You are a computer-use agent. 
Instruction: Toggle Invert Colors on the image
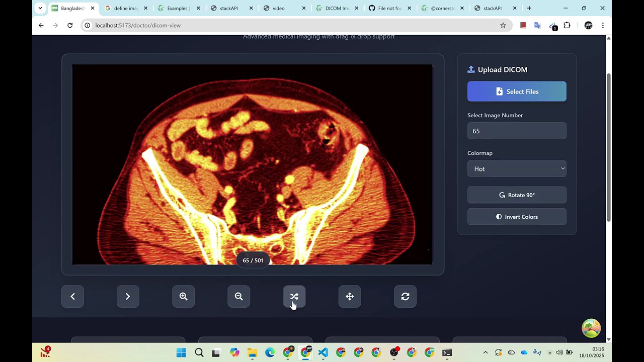517,217
